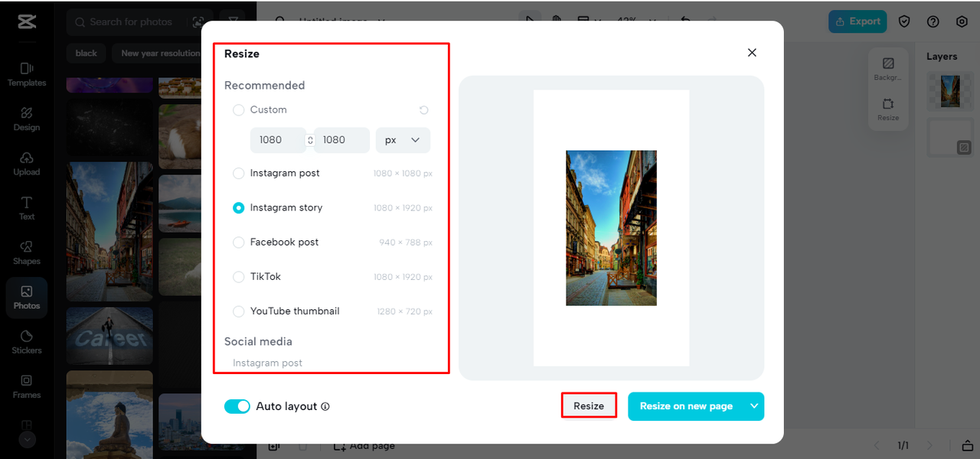Select the blank background layer thumbnail
Viewport: 980px width, 459px height.
[x=950, y=138]
